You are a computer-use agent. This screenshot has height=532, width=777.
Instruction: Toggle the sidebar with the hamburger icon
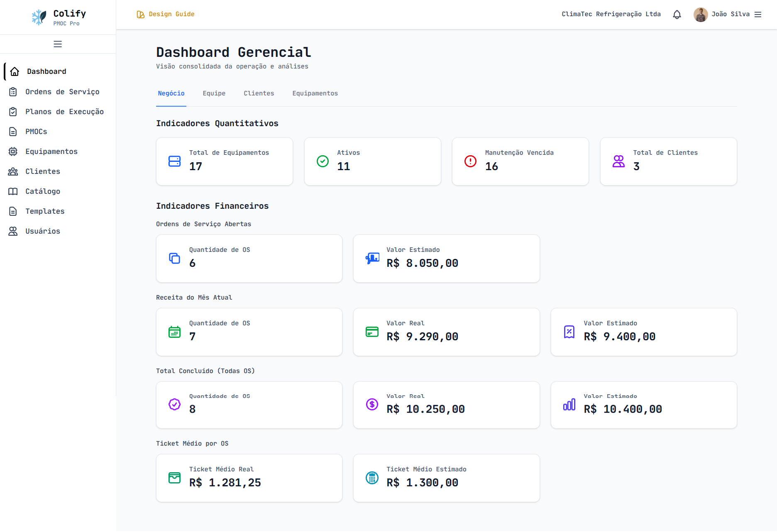(58, 44)
